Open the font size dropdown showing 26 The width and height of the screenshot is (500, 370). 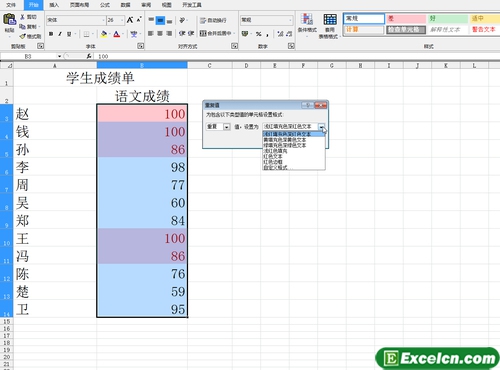click(x=116, y=20)
